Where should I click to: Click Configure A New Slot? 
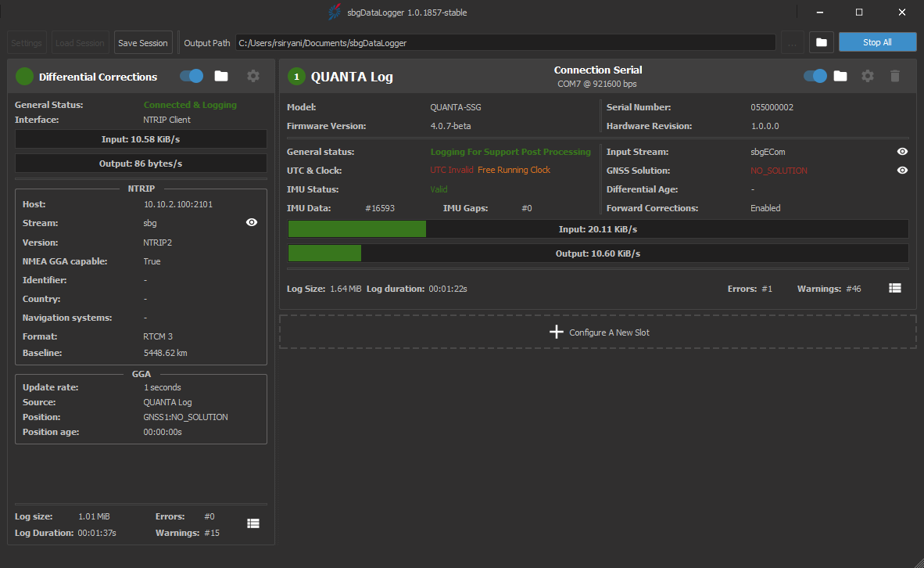coord(598,332)
